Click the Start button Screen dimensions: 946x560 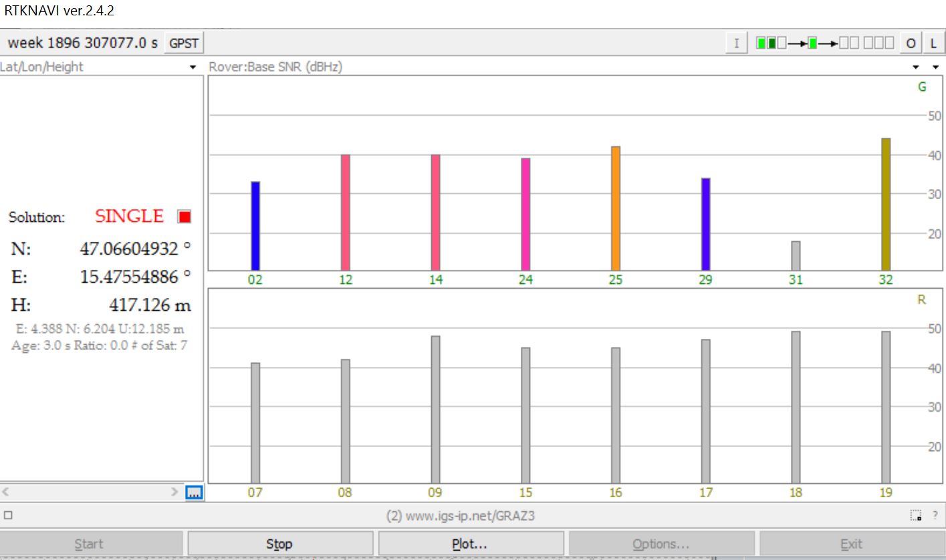(89, 544)
